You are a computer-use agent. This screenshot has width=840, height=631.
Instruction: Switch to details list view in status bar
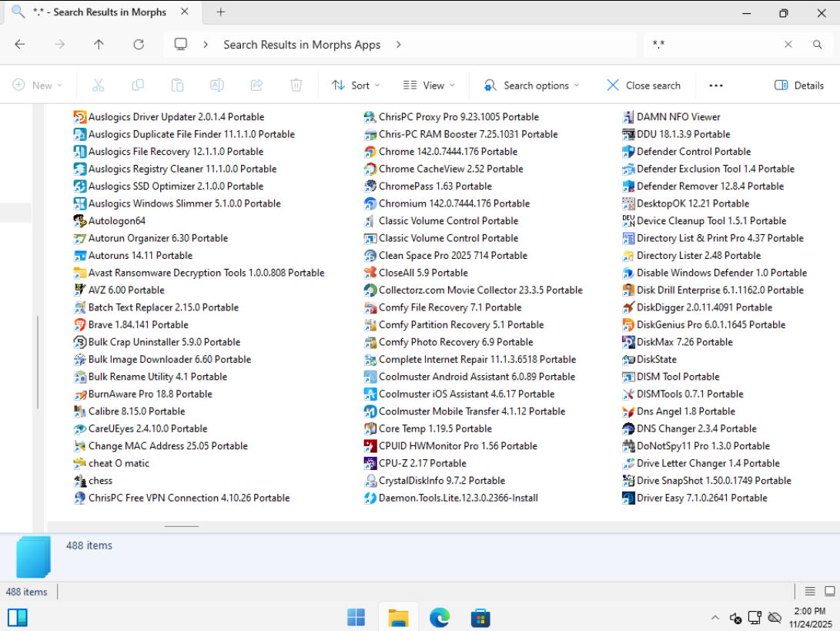810,592
